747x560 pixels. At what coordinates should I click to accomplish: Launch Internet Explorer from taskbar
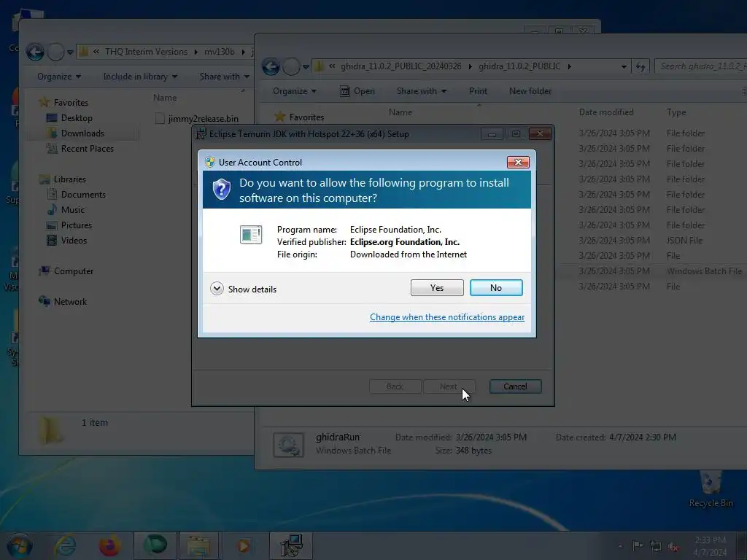[x=65, y=545]
